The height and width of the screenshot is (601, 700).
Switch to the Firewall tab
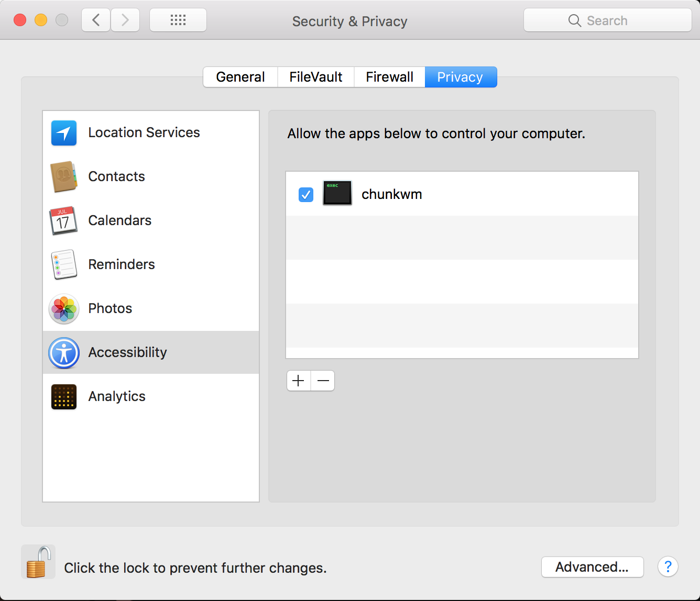[390, 77]
